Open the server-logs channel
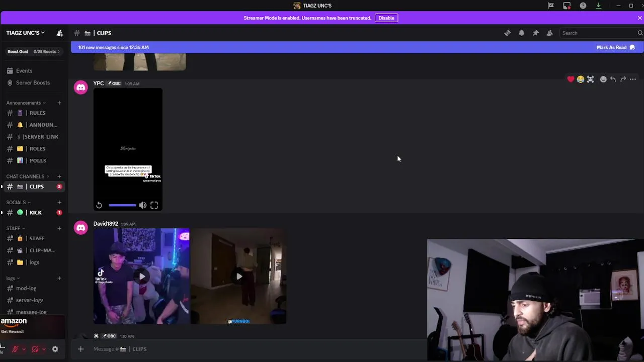644x362 pixels. pos(34,300)
